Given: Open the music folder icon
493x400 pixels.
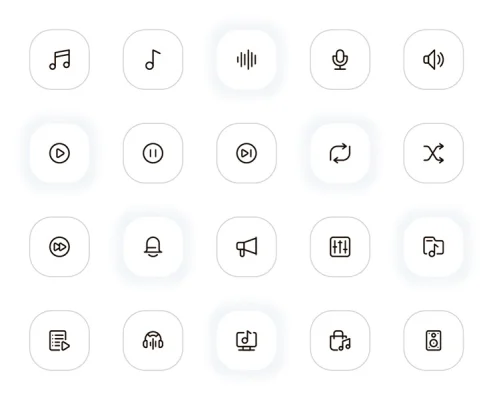Looking at the screenshot, I should click(434, 247).
